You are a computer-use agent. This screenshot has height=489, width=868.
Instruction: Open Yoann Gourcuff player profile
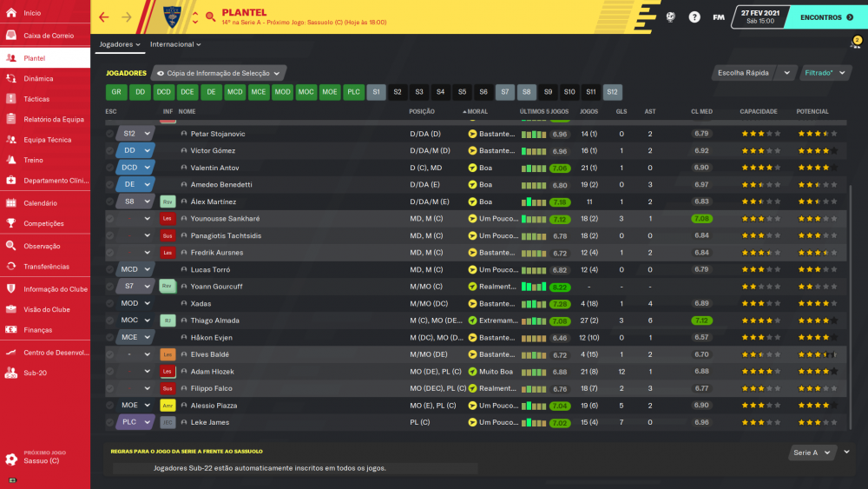pos(216,287)
